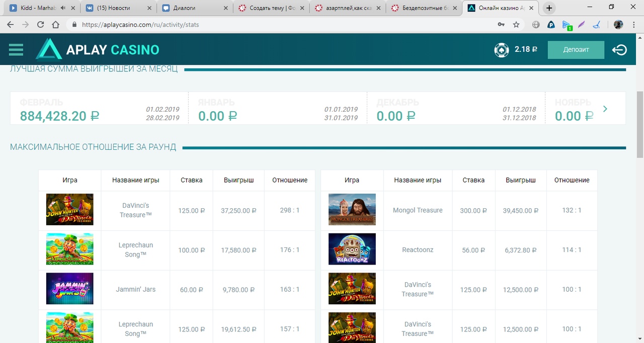Click the 176 : 1 ratio cell
This screenshot has height=343, width=644.
click(x=290, y=250)
